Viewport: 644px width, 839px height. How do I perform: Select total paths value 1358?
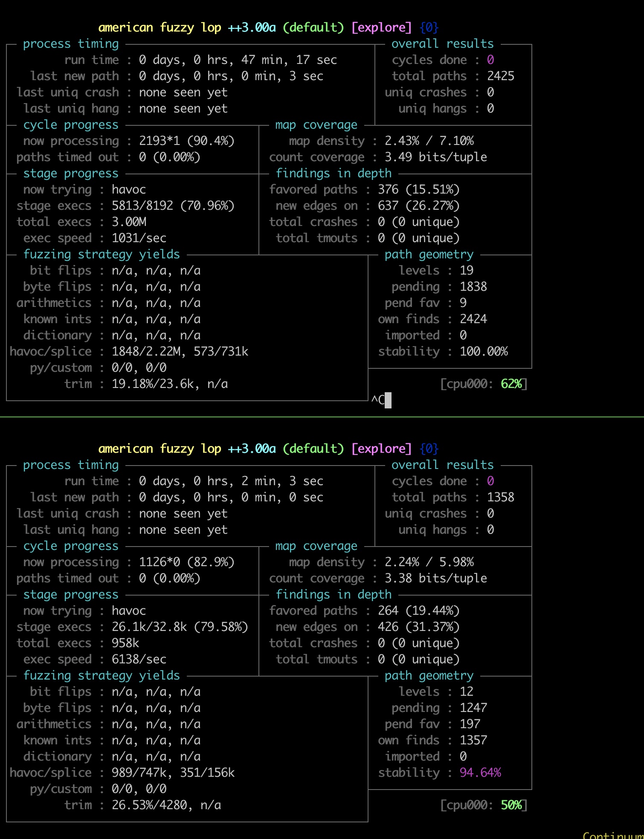(501, 497)
